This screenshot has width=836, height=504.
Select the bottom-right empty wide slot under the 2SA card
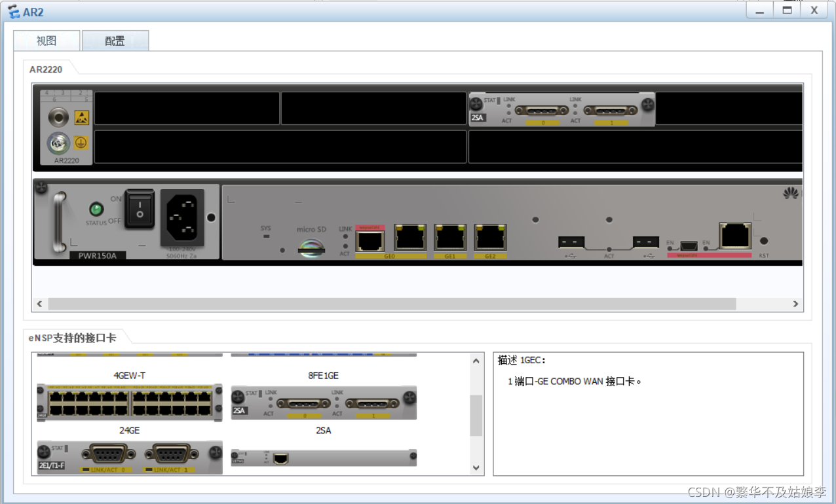pyautogui.click(x=636, y=147)
